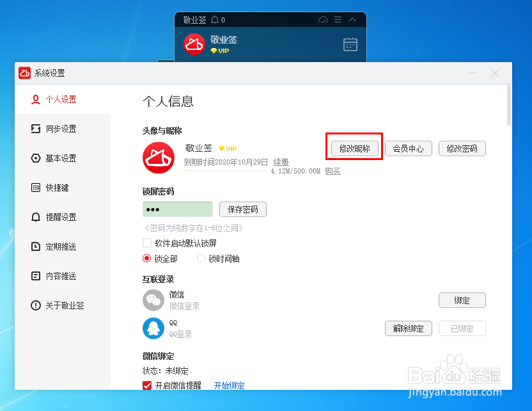Click the 基本设置 gear icon
The width and height of the screenshot is (532, 411).
point(36,158)
